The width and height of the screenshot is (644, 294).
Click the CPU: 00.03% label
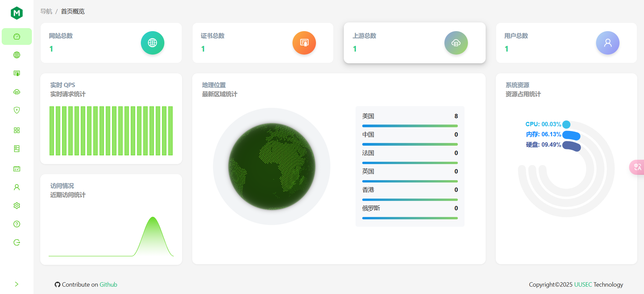543,124
